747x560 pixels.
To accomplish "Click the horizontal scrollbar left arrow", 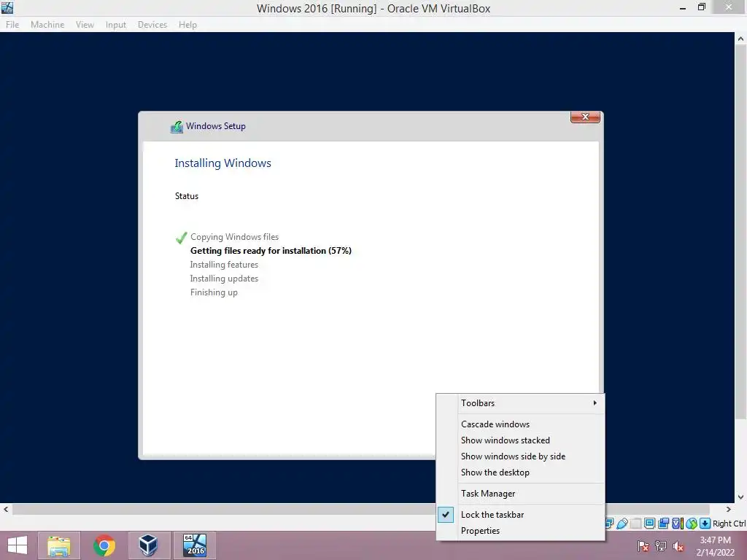I will click(6, 510).
